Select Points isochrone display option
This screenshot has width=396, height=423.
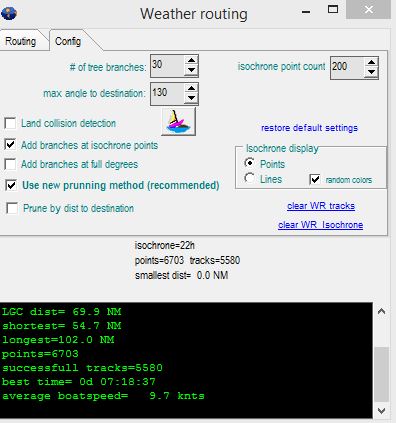coord(249,163)
